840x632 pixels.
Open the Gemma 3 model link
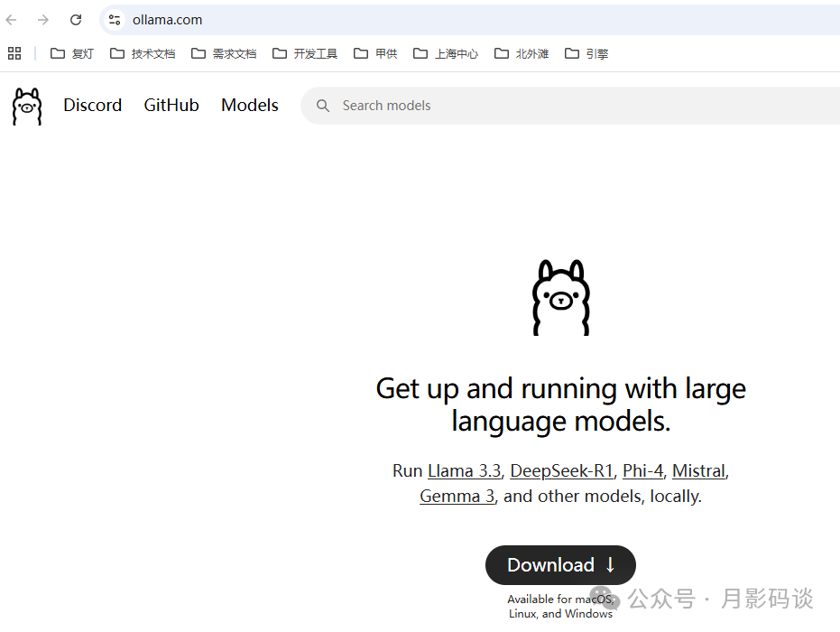point(457,497)
